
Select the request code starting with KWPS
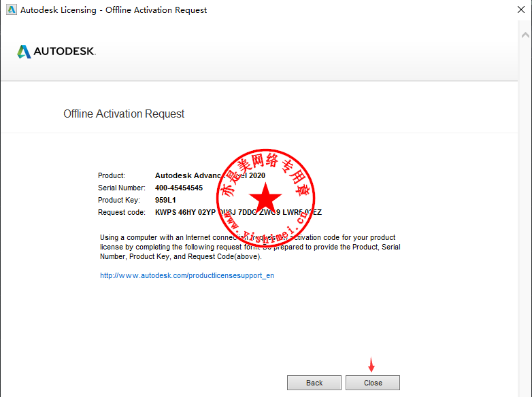[238, 213]
